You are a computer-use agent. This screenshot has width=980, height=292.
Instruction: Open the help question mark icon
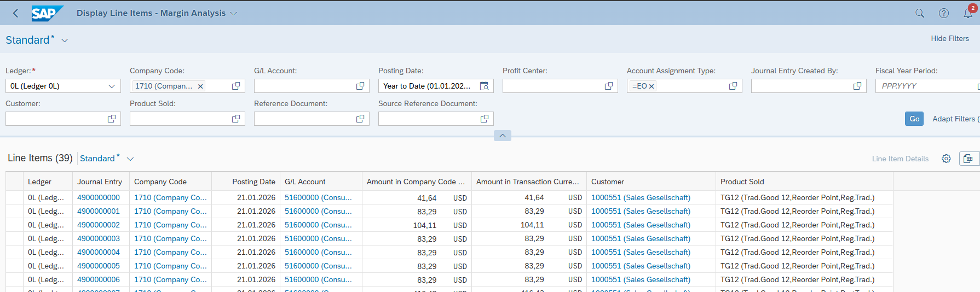[944, 13]
